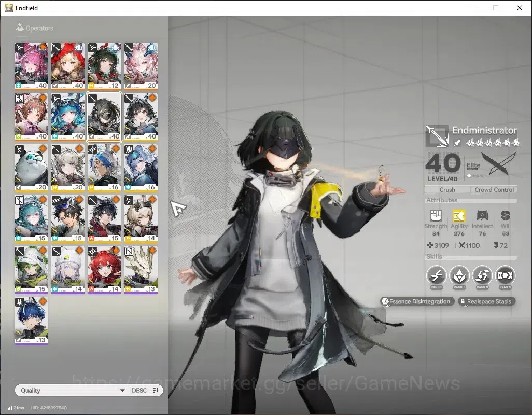Click the yellow Agility attribute icon
This screenshot has width=532, height=415.
tap(459, 215)
